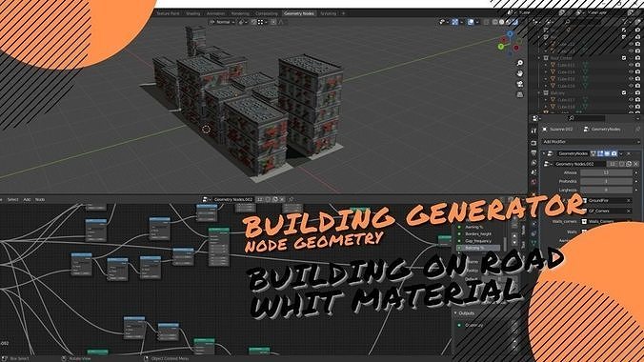Switch to Compositing workspace tab
Viewport: 644px width, 362px height.
pyautogui.click(x=267, y=13)
